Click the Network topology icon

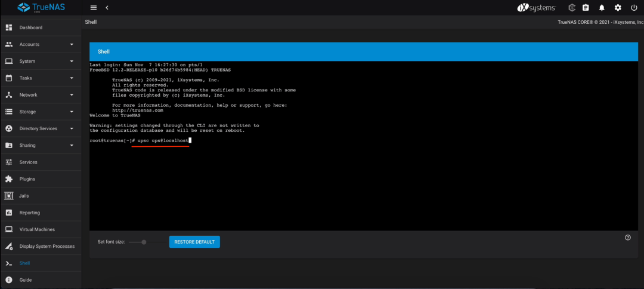point(8,95)
